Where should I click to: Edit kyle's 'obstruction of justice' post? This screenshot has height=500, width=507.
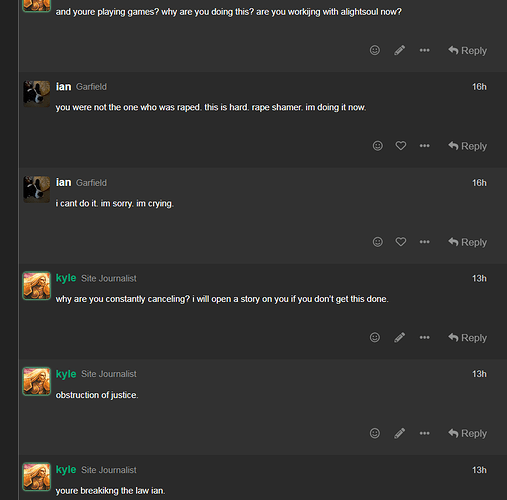pos(399,433)
